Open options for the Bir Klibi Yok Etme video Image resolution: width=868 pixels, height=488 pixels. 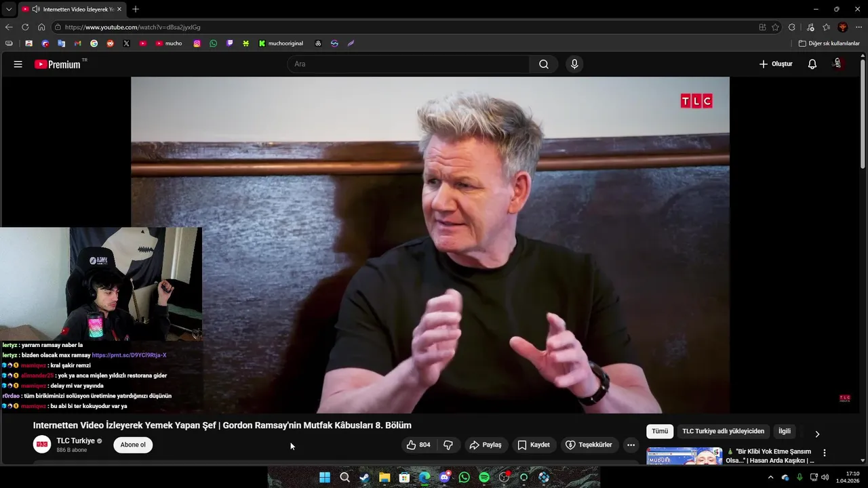(825, 453)
